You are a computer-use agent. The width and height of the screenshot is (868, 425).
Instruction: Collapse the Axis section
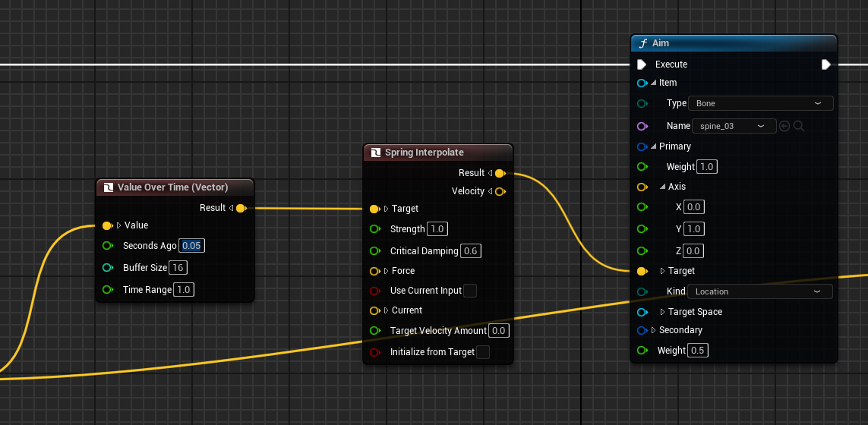click(663, 187)
